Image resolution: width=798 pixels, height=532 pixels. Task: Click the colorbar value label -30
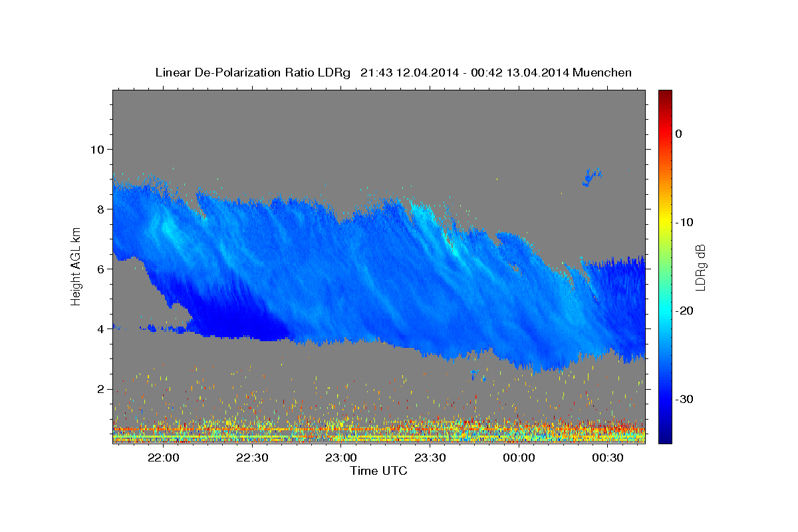(x=684, y=399)
